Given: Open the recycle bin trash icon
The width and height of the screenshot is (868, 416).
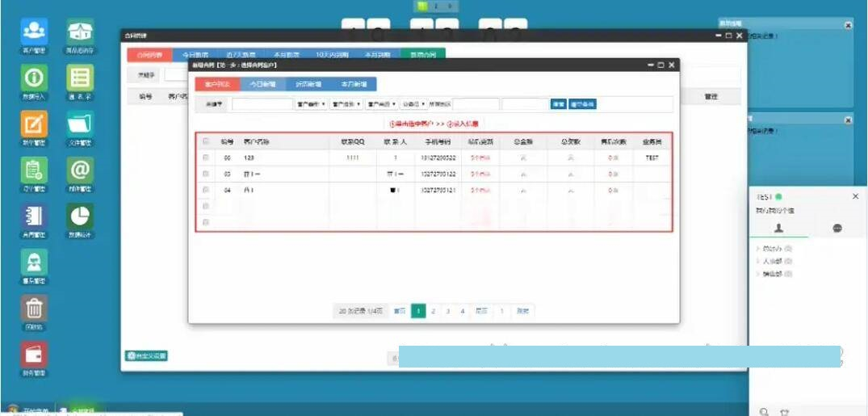Looking at the screenshot, I should point(34,308).
